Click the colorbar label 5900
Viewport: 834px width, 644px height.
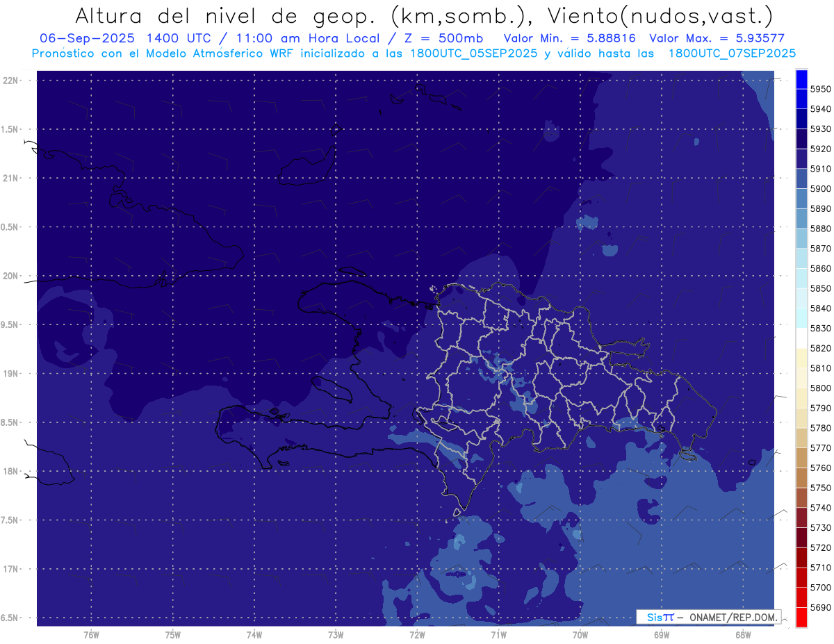click(820, 189)
